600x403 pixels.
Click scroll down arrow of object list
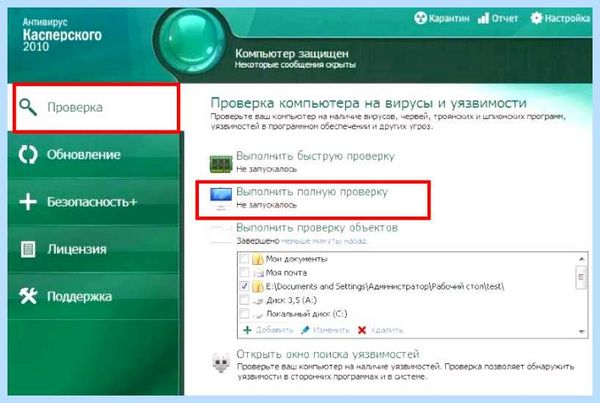582,331
